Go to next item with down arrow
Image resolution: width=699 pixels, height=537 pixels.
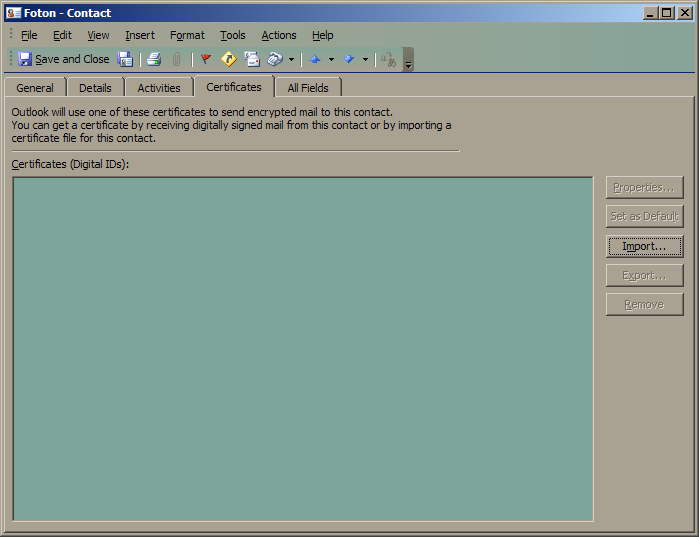tap(348, 59)
